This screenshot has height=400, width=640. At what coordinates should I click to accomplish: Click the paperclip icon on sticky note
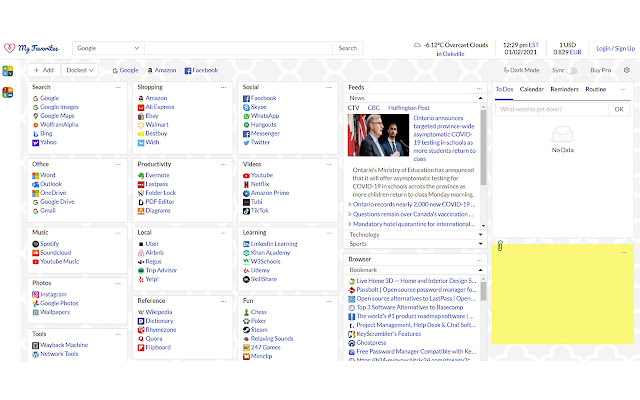click(x=500, y=246)
